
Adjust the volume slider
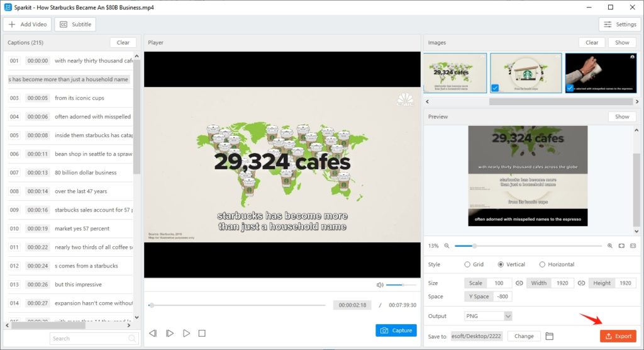click(x=401, y=285)
